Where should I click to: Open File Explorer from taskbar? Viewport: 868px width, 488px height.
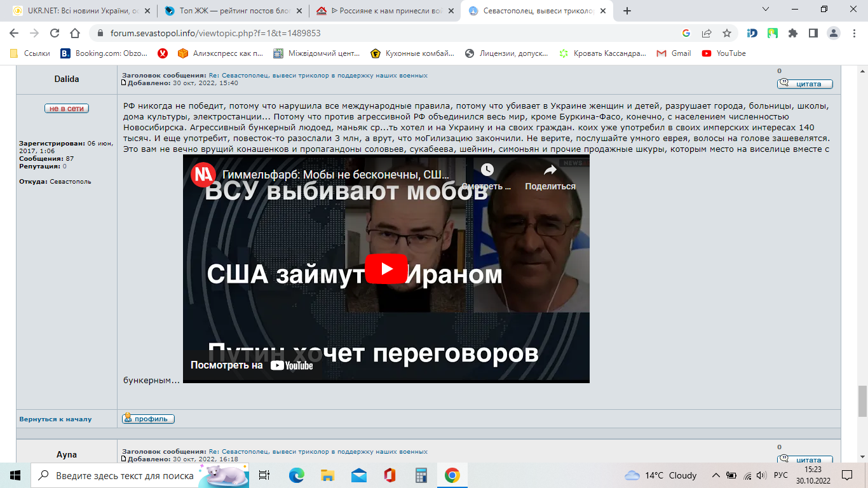click(x=328, y=475)
